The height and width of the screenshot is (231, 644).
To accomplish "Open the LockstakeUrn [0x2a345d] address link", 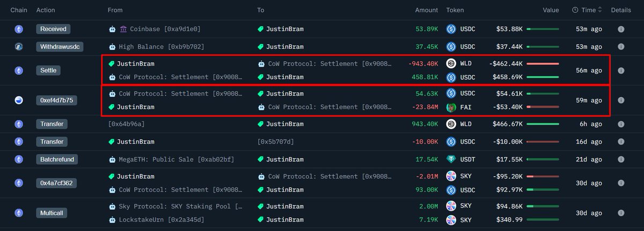I will tap(160, 220).
